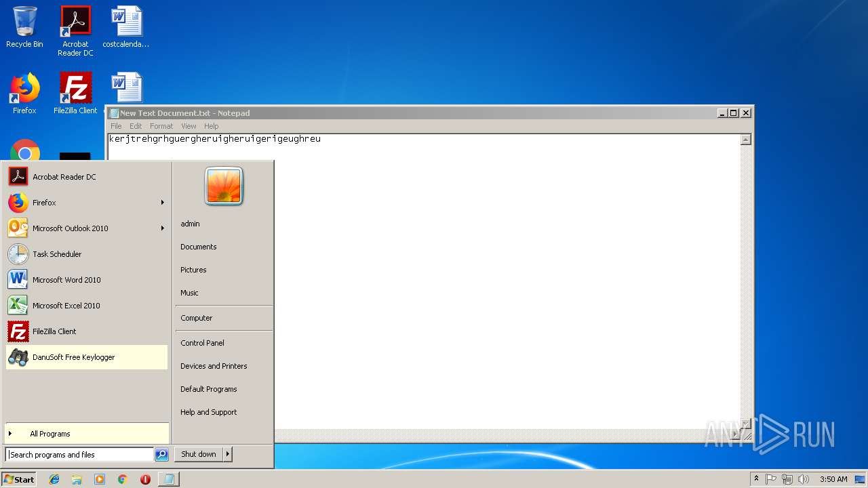Open Acrobat Reader DC from Start menu
Image resolution: width=868 pixels, height=488 pixels.
click(x=87, y=177)
